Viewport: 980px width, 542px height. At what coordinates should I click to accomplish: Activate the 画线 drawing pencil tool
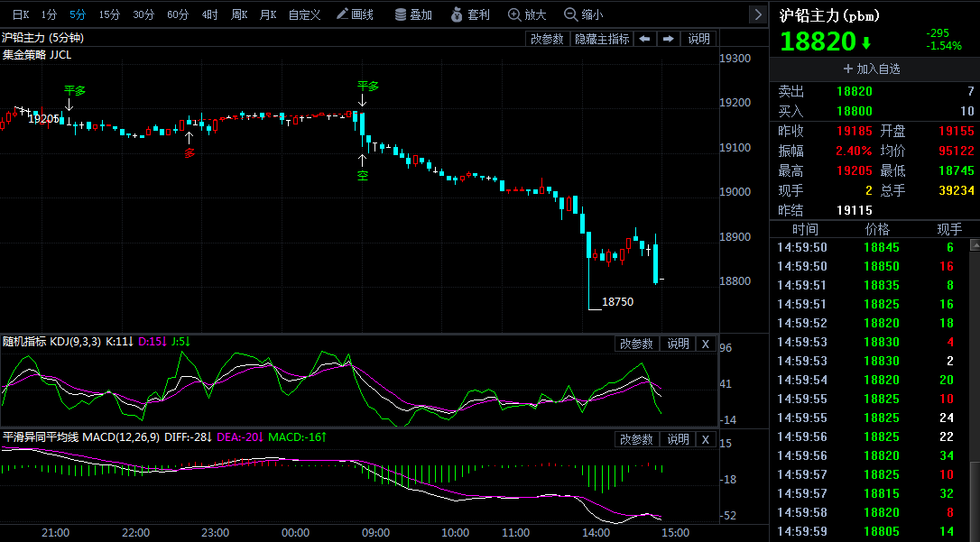point(355,14)
